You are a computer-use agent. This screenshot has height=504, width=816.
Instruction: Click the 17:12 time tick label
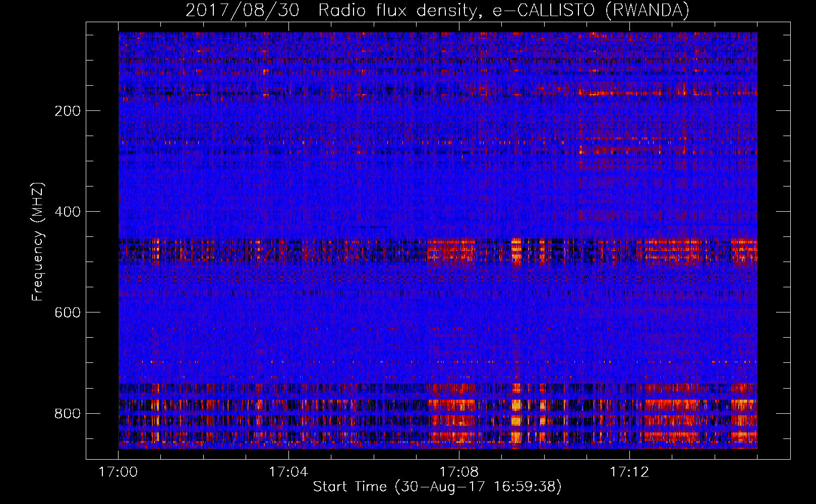coord(629,472)
